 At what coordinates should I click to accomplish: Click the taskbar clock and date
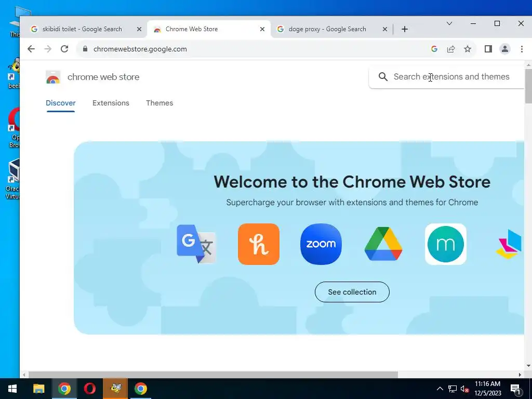tap(487, 389)
